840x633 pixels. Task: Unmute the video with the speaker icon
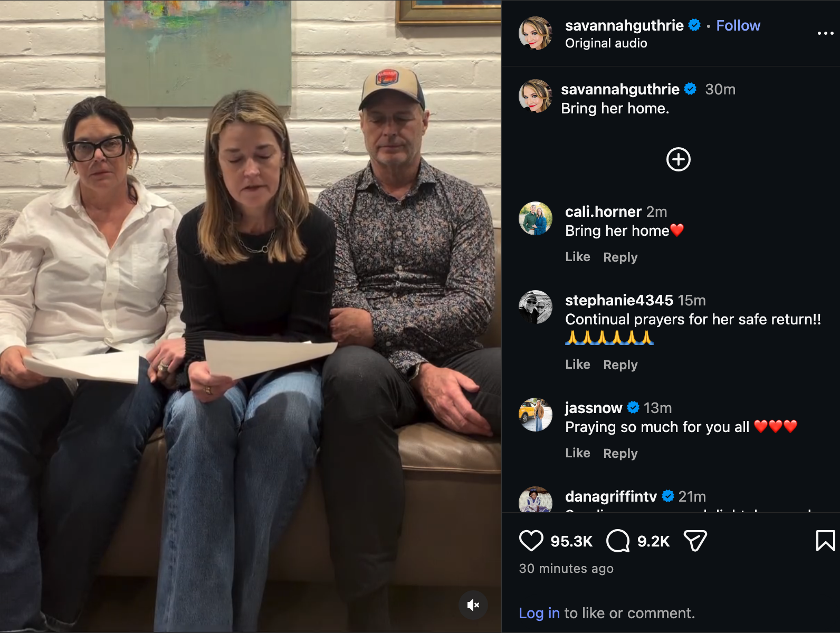473,605
